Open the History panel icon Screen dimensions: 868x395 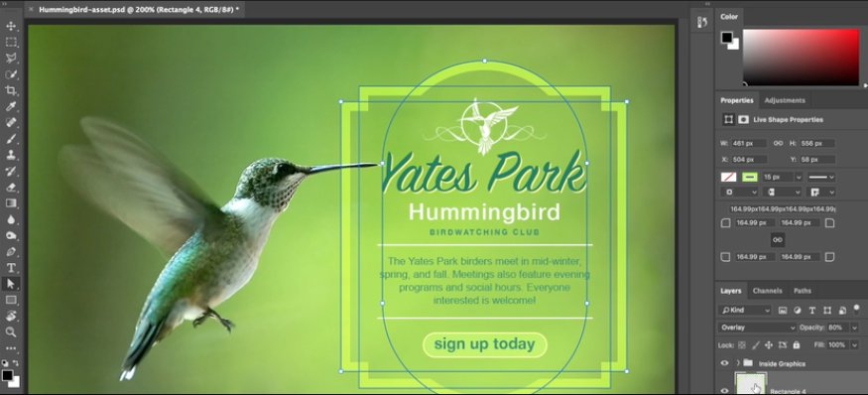pos(702,22)
